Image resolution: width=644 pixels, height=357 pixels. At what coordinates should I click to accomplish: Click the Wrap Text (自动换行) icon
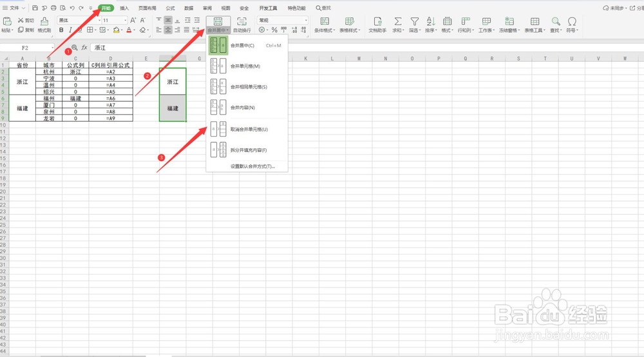point(242,21)
